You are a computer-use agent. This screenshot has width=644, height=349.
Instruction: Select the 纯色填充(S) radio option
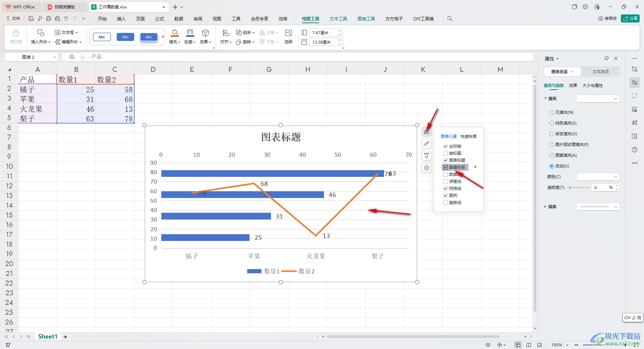pyautogui.click(x=552, y=123)
